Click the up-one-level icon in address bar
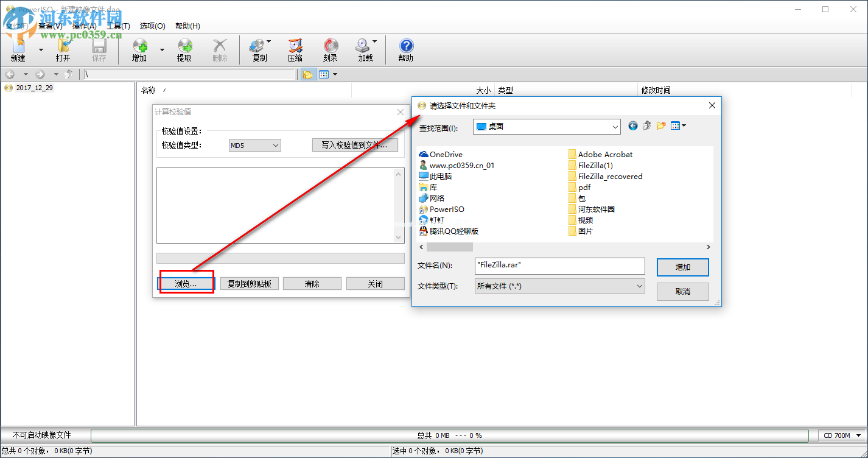The image size is (868, 458). pos(69,74)
